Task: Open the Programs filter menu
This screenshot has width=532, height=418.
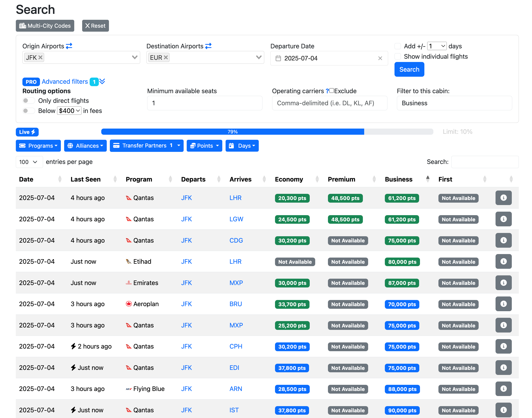Action: click(x=38, y=146)
